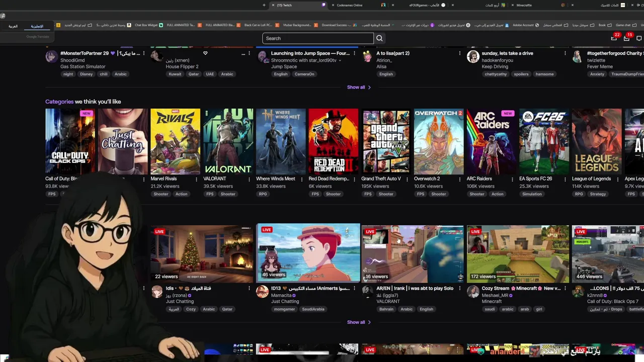
Task: Click the search magnifier button
Action: (x=379, y=38)
